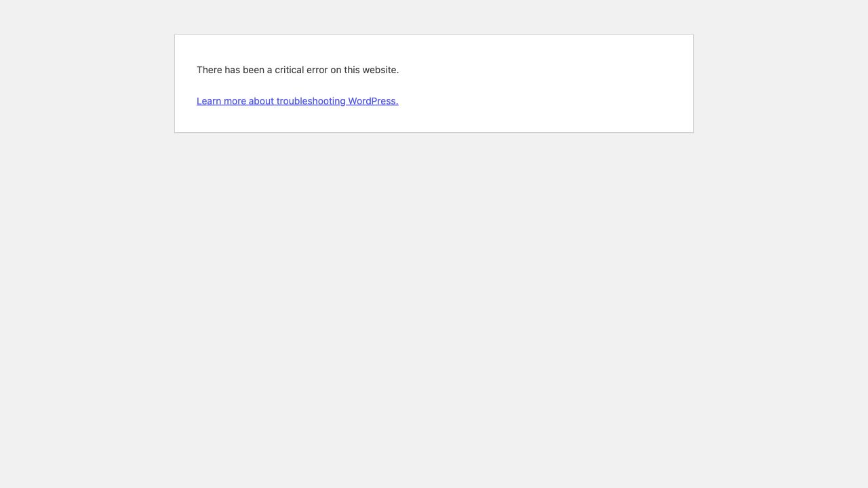Open the troubleshooting WordPress link
This screenshot has height=488, width=868.
click(297, 101)
